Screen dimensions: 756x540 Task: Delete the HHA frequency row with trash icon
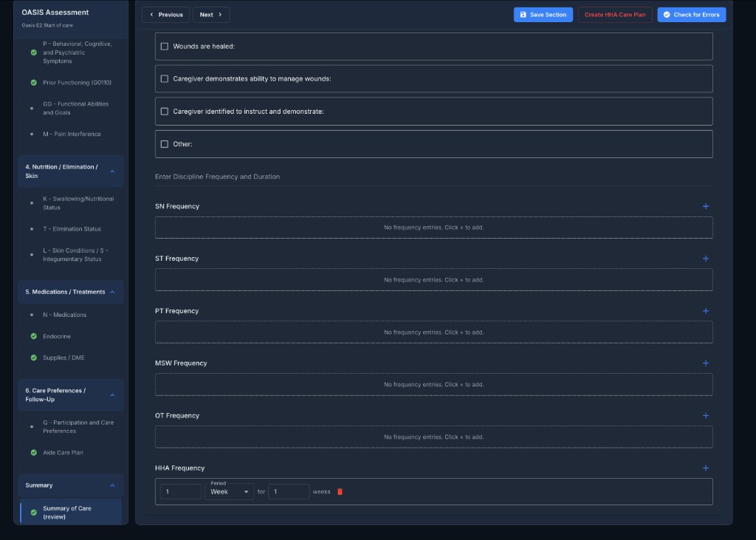(x=340, y=492)
